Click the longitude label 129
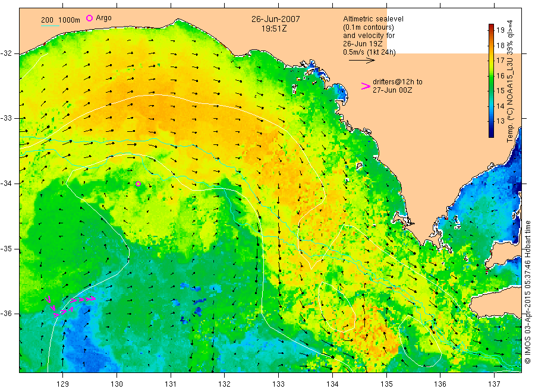 click(x=63, y=384)
